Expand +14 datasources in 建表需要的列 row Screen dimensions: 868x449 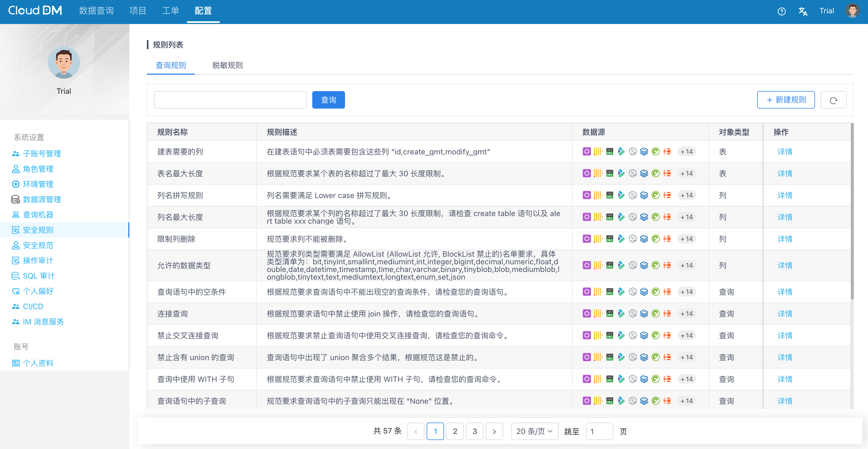coord(686,152)
